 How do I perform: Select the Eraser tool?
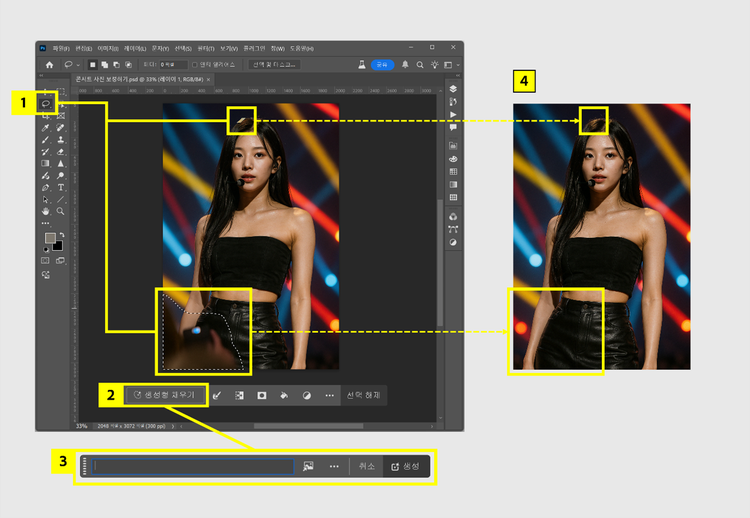coord(61,152)
